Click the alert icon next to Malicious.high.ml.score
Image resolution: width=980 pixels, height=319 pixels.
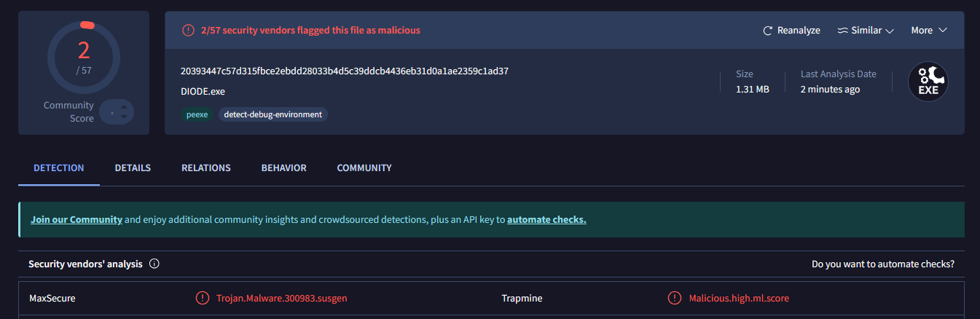pyautogui.click(x=675, y=298)
